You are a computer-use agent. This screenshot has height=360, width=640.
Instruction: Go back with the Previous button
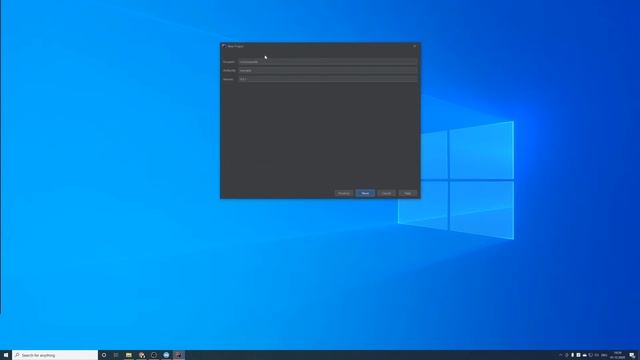click(x=344, y=193)
